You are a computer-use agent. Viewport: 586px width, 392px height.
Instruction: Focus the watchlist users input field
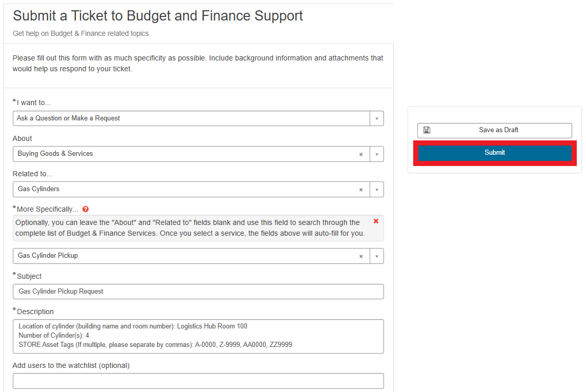coord(198,381)
